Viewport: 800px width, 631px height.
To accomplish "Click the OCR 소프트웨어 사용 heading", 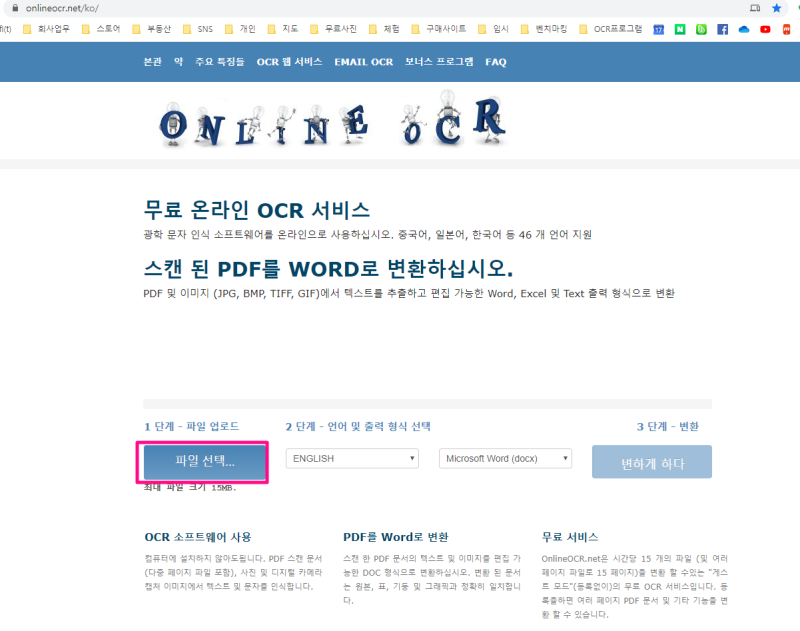I will pyautogui.click(x=198, y=537).
